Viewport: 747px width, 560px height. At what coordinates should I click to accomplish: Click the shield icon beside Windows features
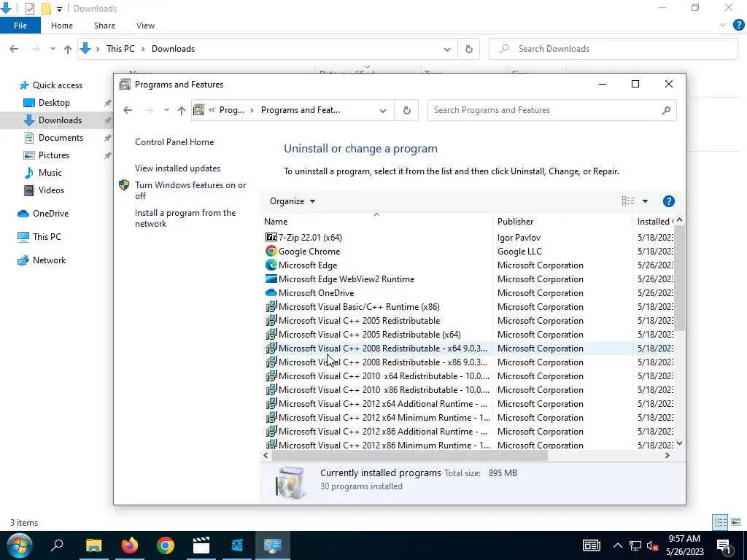coord(124,185)
